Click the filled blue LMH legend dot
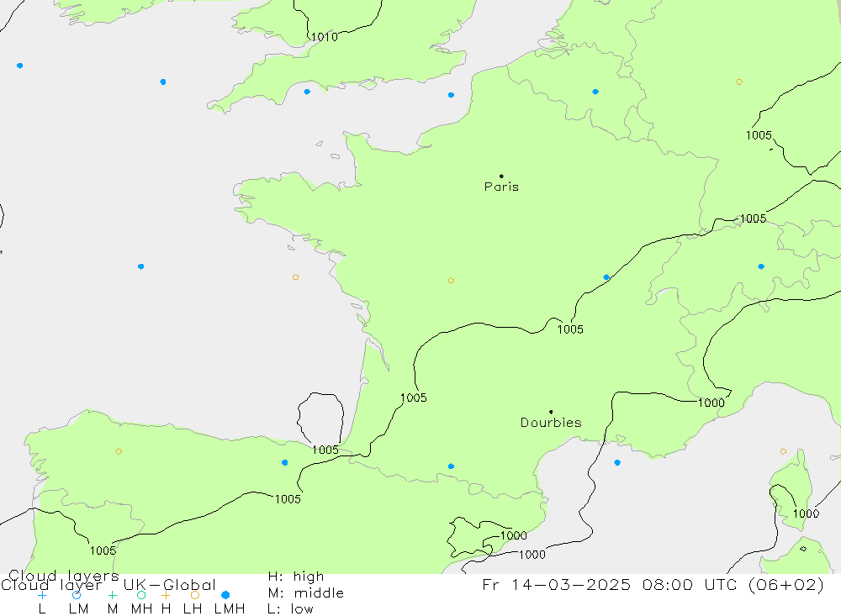The width and height of the screenshot is (841, 616). 225,595
